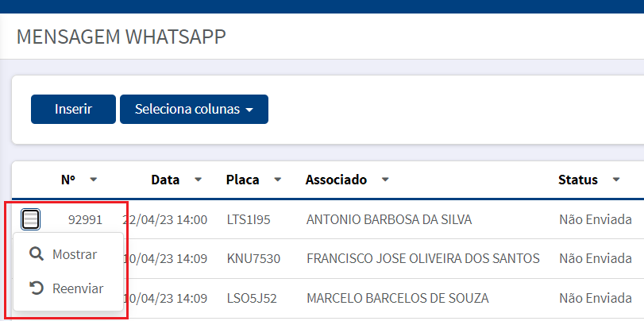Click plate LTS1I95 cell
Image resolution: width=644 pixels, height=321 pixels.
click(249, 220)
